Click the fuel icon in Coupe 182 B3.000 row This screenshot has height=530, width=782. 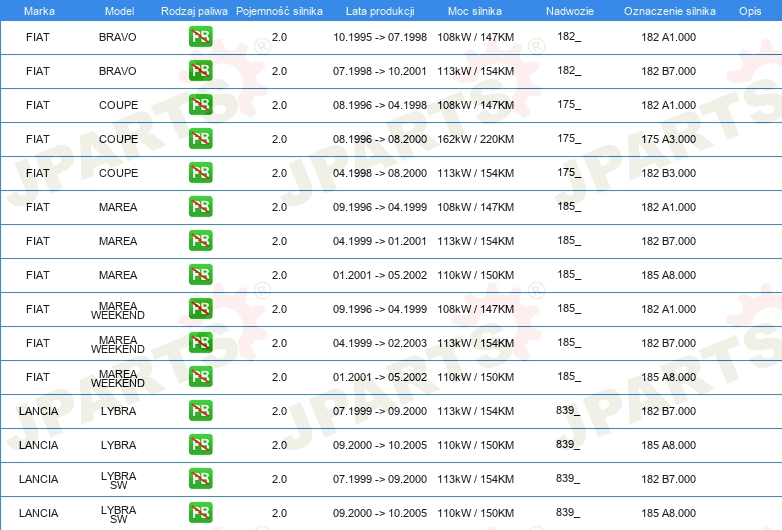click(200, 173)
